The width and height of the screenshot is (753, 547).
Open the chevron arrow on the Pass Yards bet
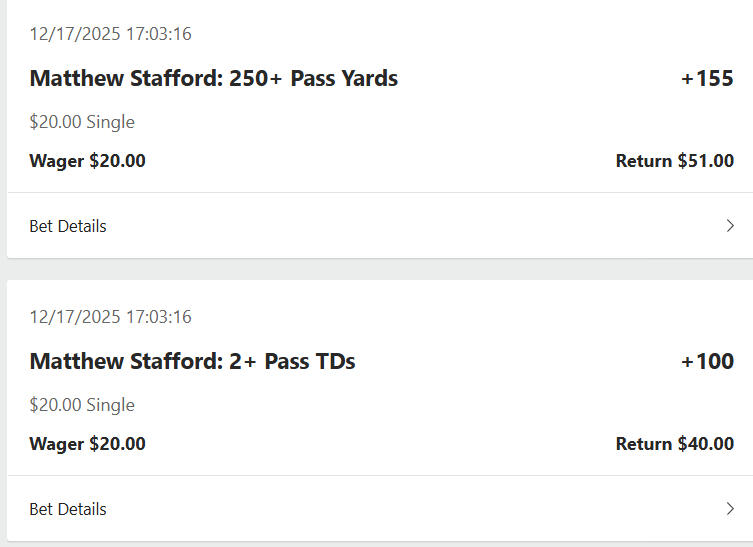tap(729, 226)
